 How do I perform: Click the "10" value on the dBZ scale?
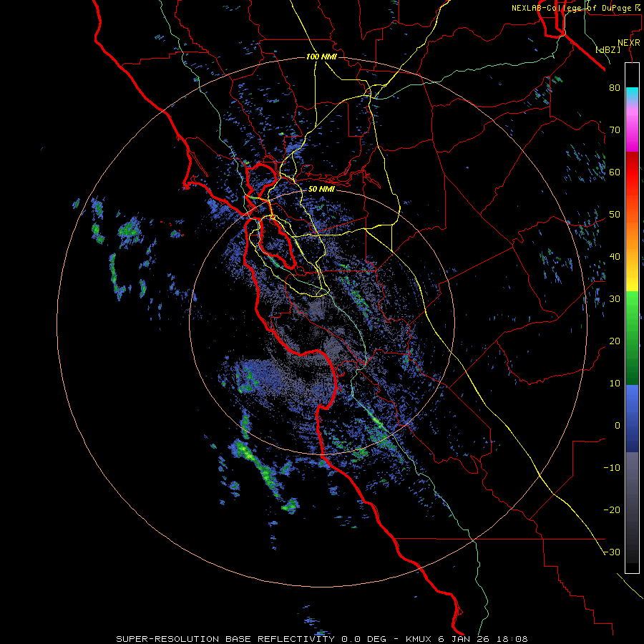pos(615,384)
